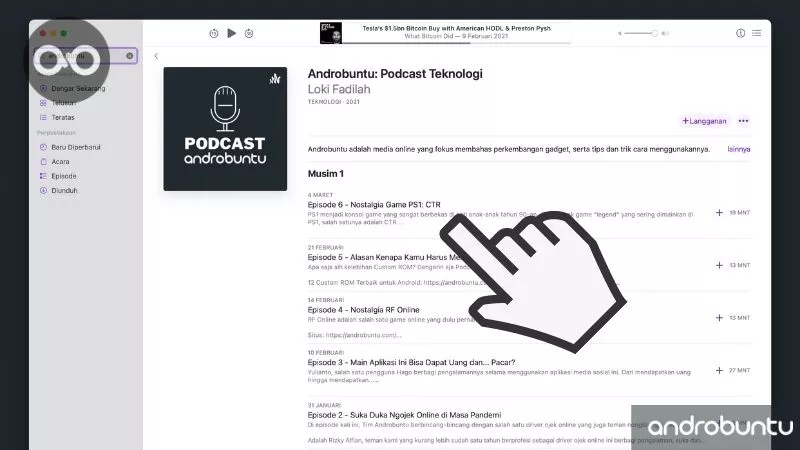The width and height of the screenshot is (800, 450).
Task: Maximize volume via the loud speaker icon
Action: pyautogui.click(x=665, y=33)
